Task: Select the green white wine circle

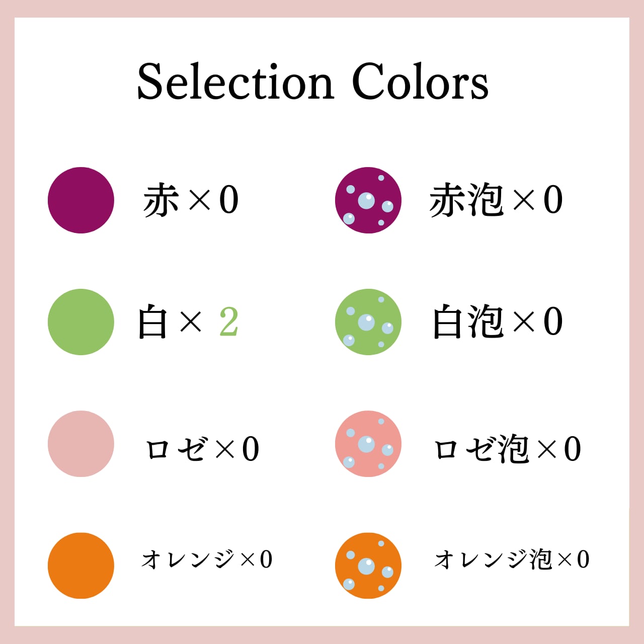Action: pyautogui.click(x=81, y=322)
